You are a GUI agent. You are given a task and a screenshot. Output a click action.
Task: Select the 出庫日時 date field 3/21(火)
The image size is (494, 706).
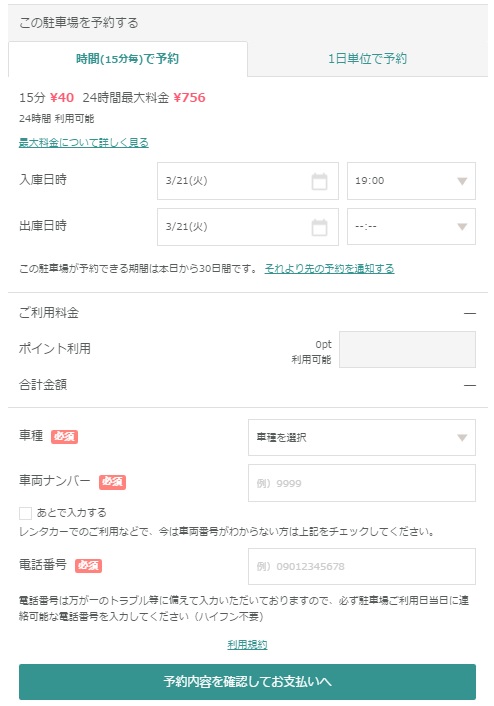coord(248,227)
